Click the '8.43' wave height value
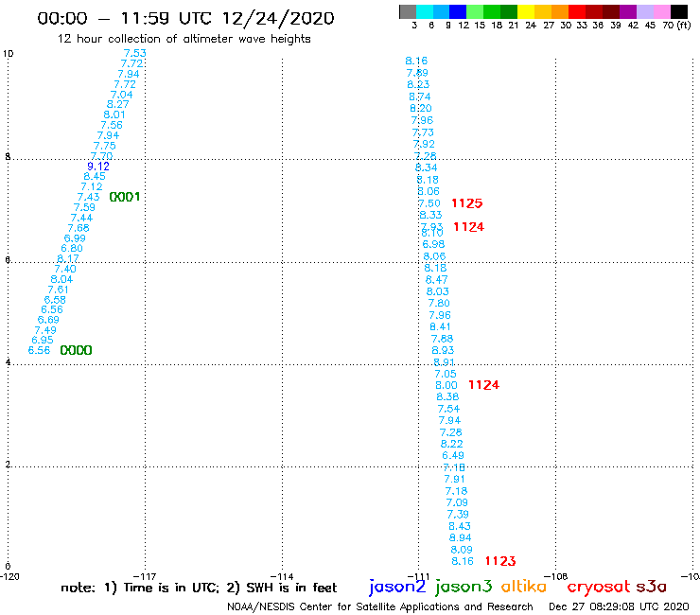 [460, 527]
